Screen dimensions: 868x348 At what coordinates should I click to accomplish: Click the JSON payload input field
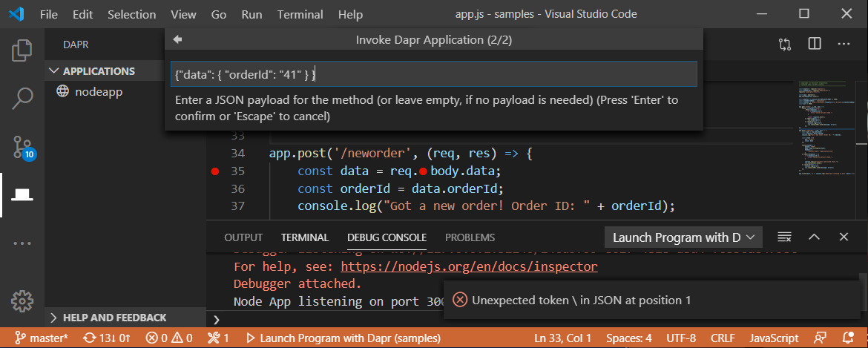(x=433, y=73)
